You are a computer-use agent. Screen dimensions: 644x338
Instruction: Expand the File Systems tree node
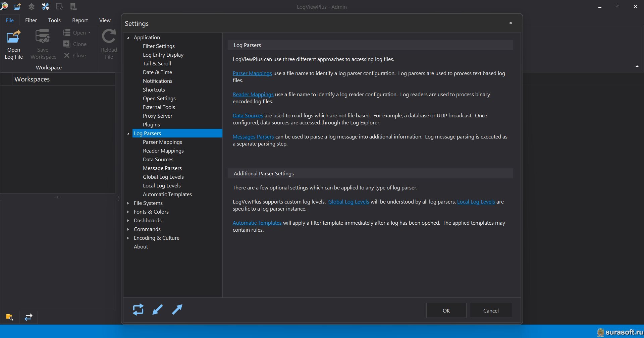coord(128,203)
